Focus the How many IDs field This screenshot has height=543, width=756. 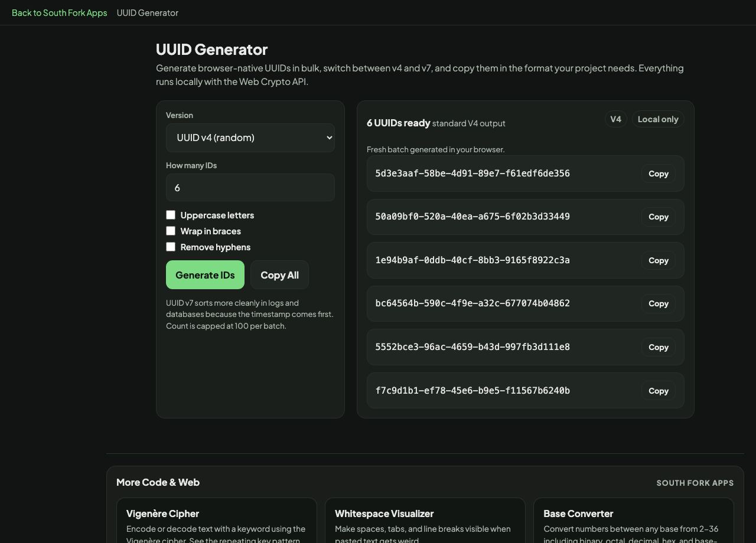click(x=250, y=188)
